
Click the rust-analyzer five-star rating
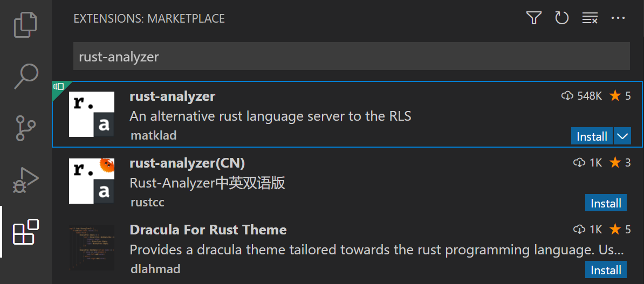click(620, 96)
